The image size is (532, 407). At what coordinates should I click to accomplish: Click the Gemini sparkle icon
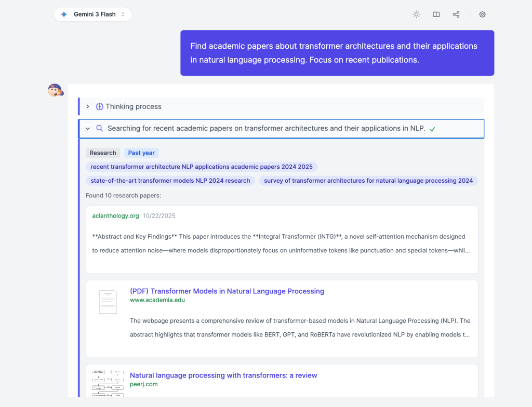(x=64, y=15)
